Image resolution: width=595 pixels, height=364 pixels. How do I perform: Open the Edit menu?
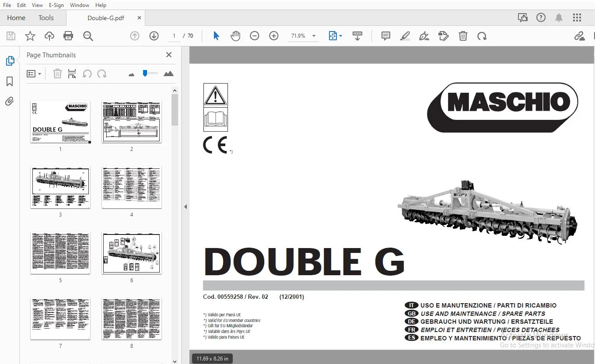pyautogui.click(x=21, y=5)
